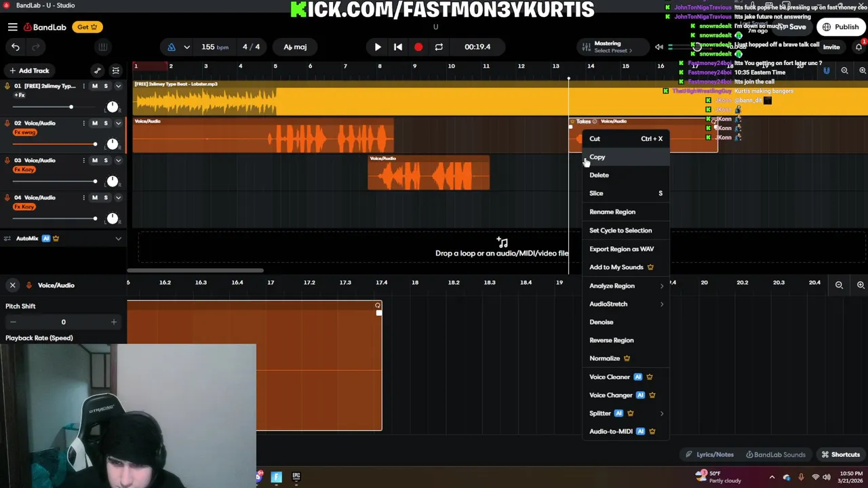
Task: Mute track 01 with its M button
Action: click(x=94, y=86)
